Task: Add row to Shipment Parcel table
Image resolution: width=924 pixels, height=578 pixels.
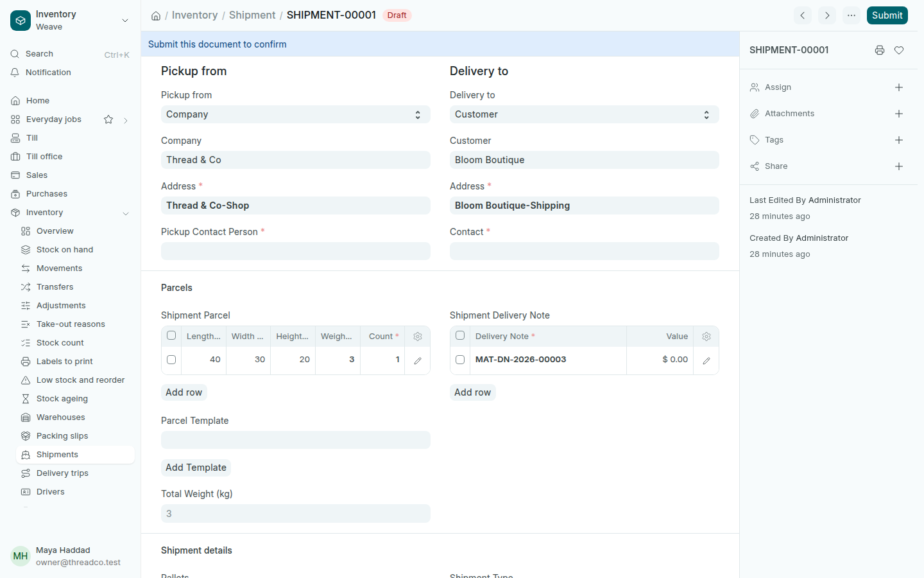Action: pos(184,392)
